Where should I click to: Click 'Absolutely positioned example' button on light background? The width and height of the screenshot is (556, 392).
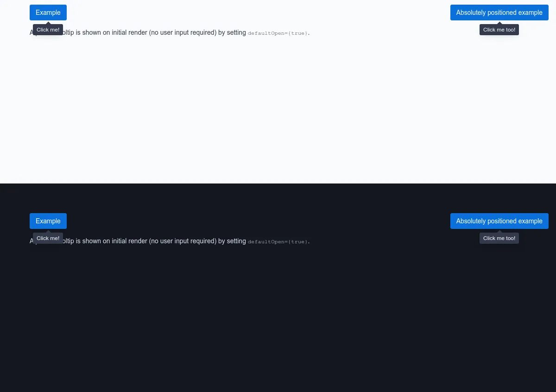(499, 13)
